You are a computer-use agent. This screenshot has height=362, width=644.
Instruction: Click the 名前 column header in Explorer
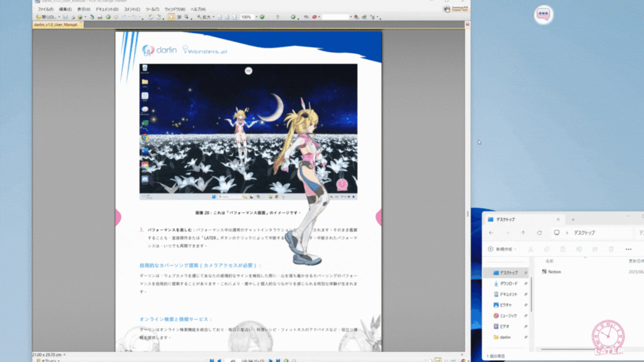pyautogui.click(x=549, y=261)
